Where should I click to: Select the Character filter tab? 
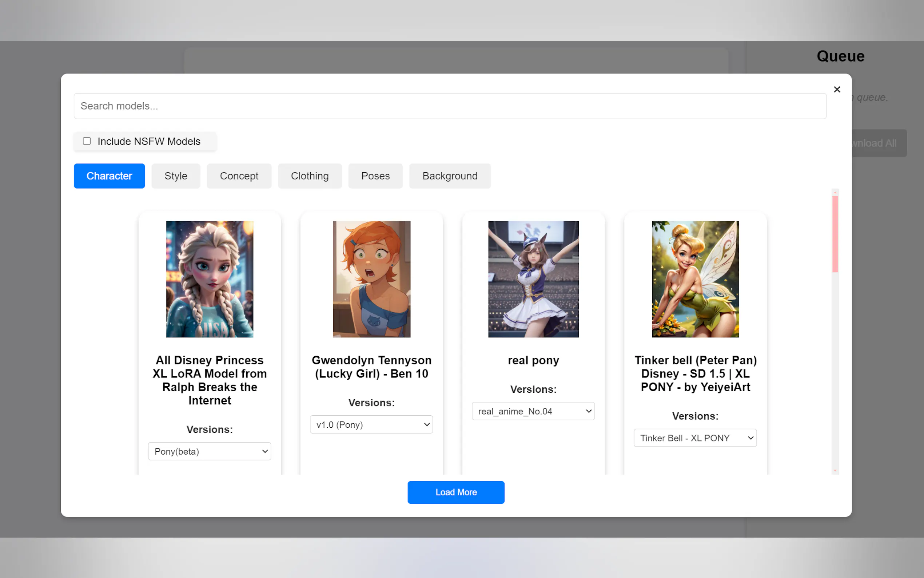point(109,176)
